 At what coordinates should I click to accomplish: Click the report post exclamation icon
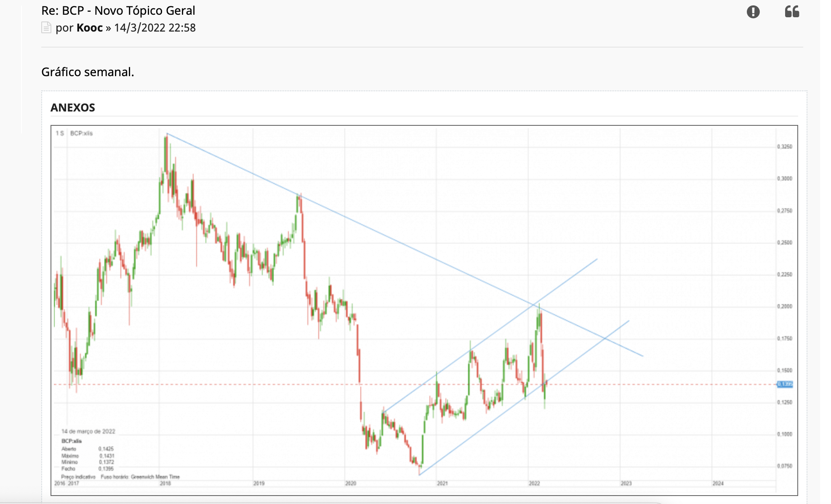click(x=753, y=12)
